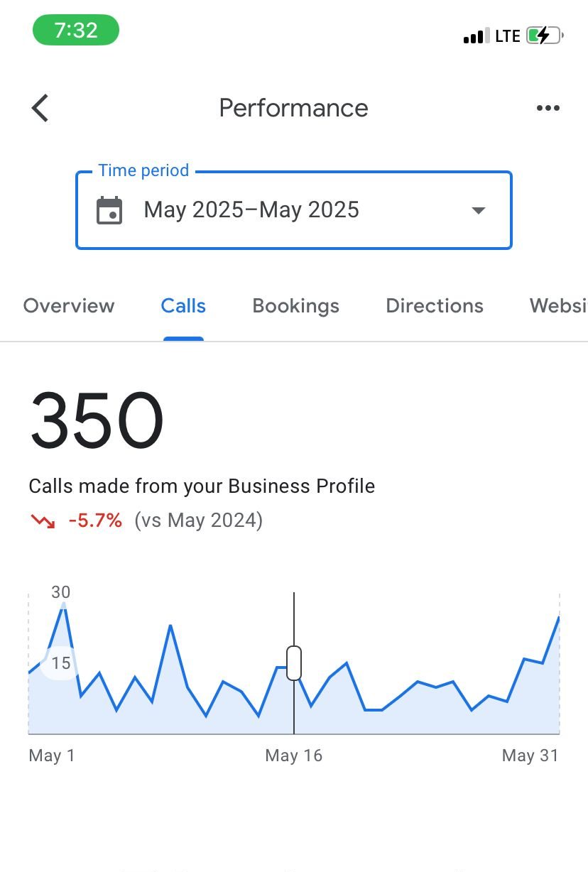Tap the LTE network indicator
Screen dimensions: 588x872
[x=508, y=36]
